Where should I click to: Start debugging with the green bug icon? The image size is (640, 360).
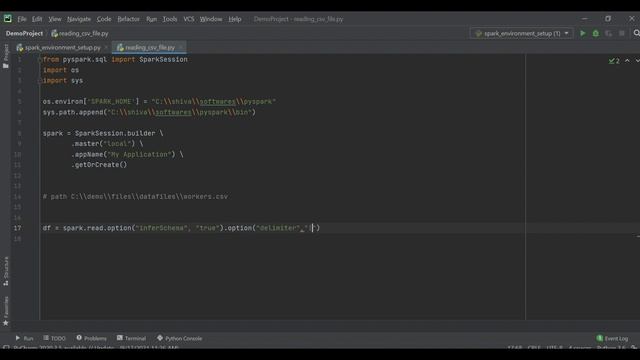pos(596,33)
